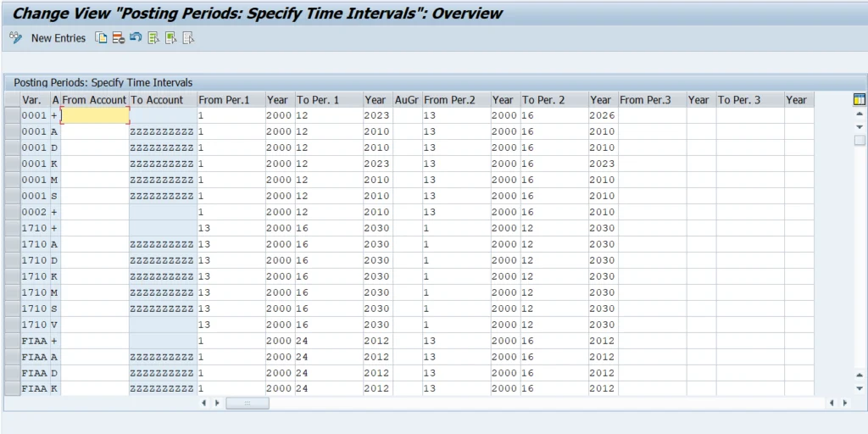Screen dimensions: 868x434
Task: Click the Var. column header
Action: click(x=36, y=100)
